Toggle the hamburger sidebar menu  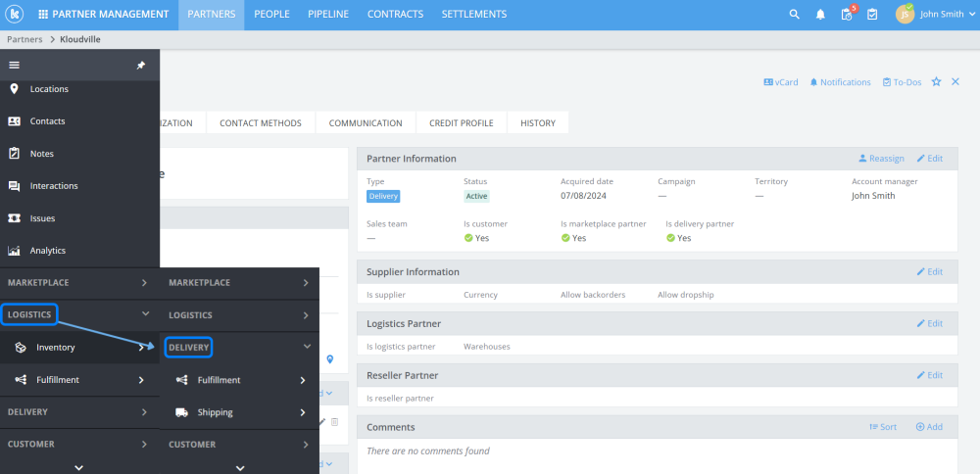click(x=14, y=65)
